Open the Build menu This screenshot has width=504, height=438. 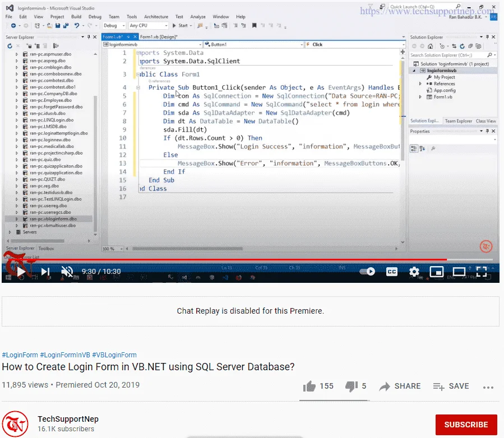pos(76,17)
